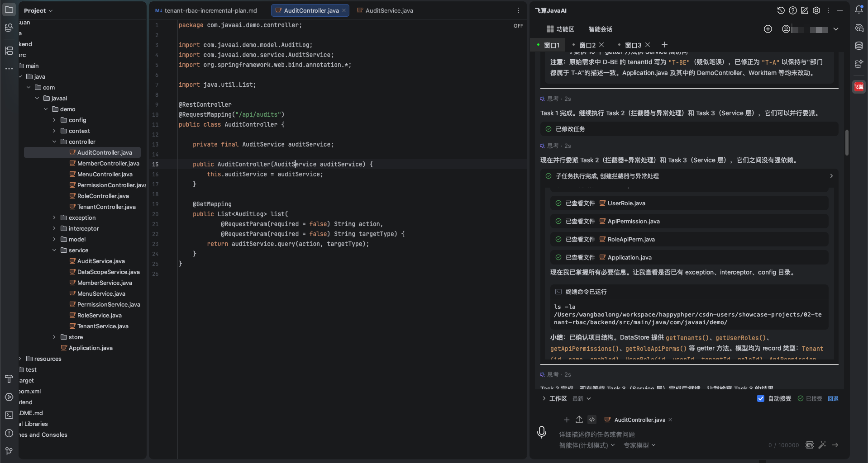Expand 子任务执行完成 step details

831,176
